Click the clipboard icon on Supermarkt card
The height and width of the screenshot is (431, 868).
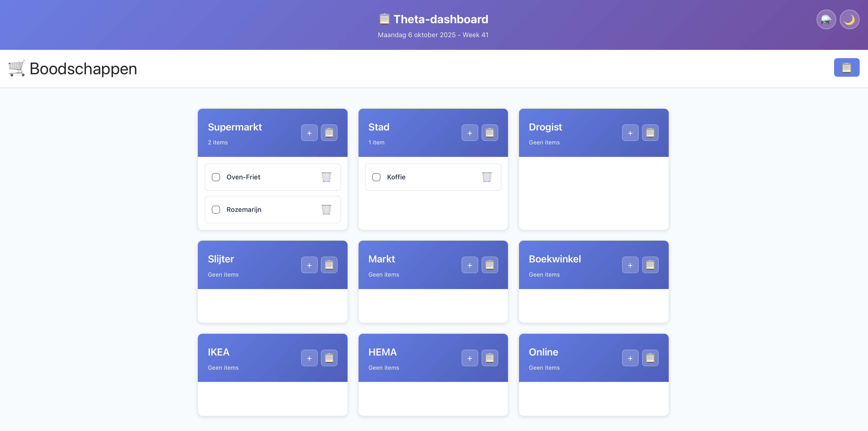(329, 133)
